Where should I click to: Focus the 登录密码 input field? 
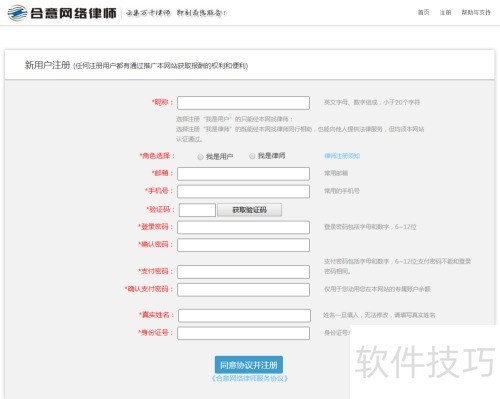coord(243,227)
